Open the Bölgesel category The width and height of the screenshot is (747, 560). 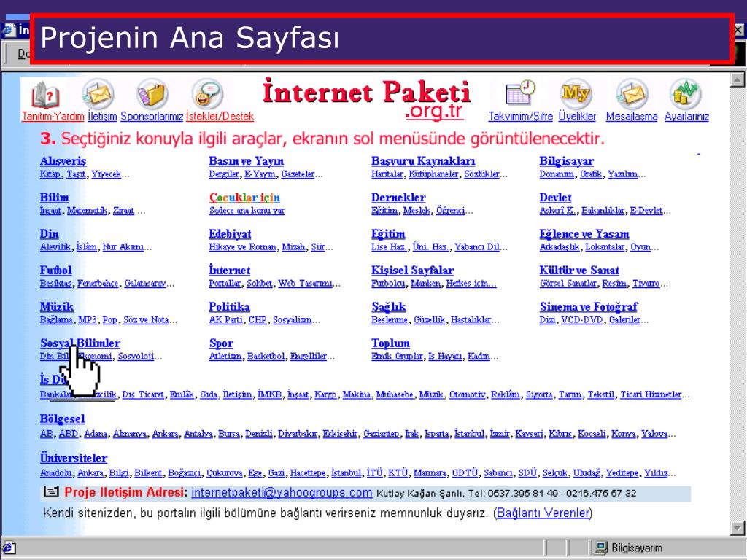(x=63, y=419)
